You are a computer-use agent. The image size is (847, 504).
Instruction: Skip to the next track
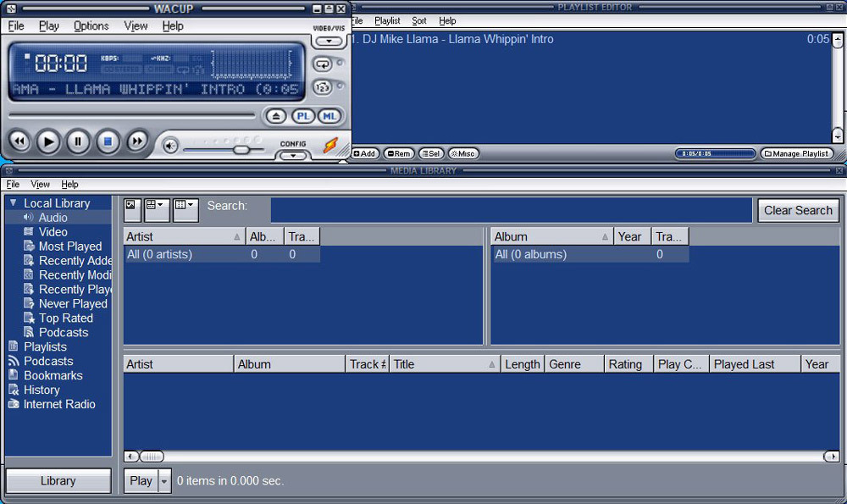(x=137, y=142)
